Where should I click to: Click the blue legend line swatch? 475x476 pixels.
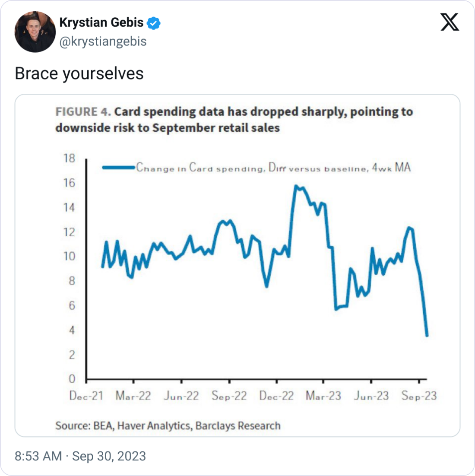click(118, 168)
